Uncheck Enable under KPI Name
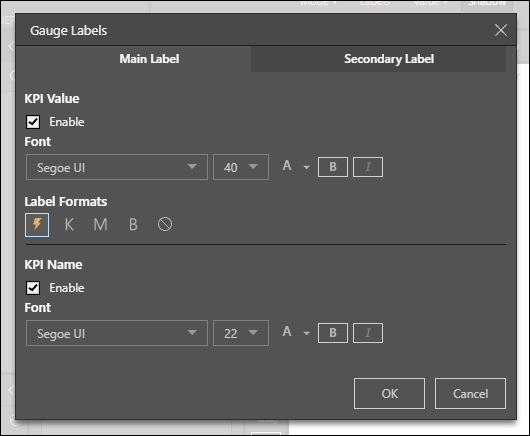This screenshot has height=436, width=530. [x=33, y=288]
